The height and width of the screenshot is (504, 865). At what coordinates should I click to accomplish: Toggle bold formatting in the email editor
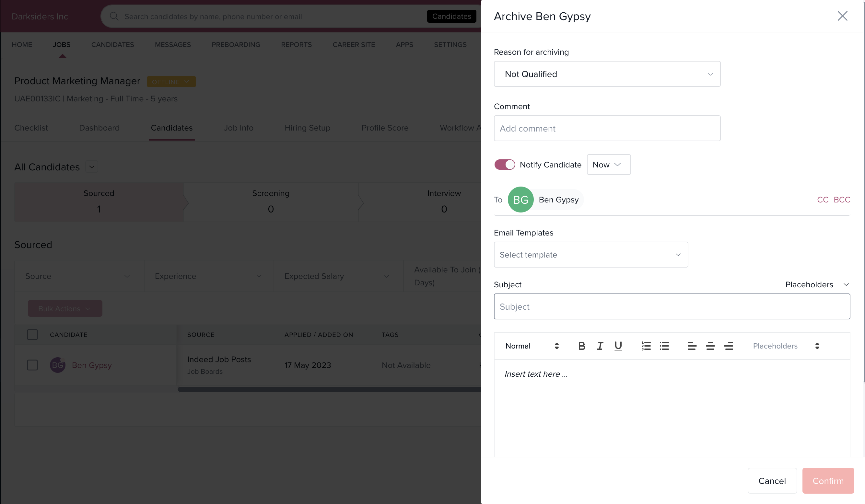coord(581,346)
